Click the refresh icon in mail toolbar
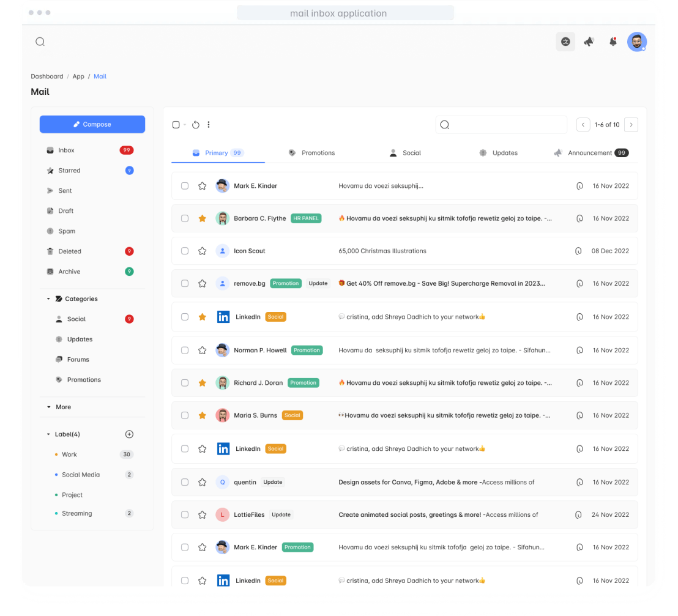The image size is (678, 616). point(196,125)
